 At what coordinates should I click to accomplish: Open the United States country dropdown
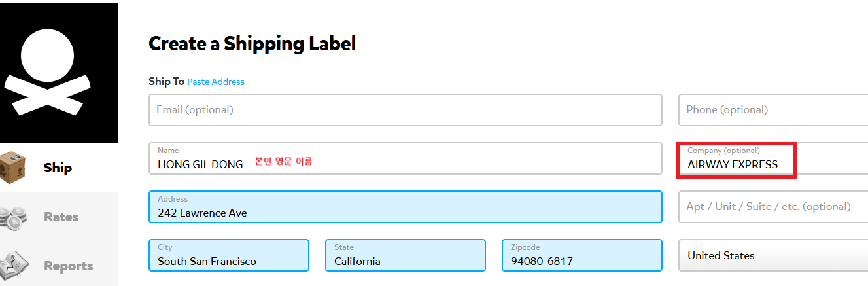(773, 255)
